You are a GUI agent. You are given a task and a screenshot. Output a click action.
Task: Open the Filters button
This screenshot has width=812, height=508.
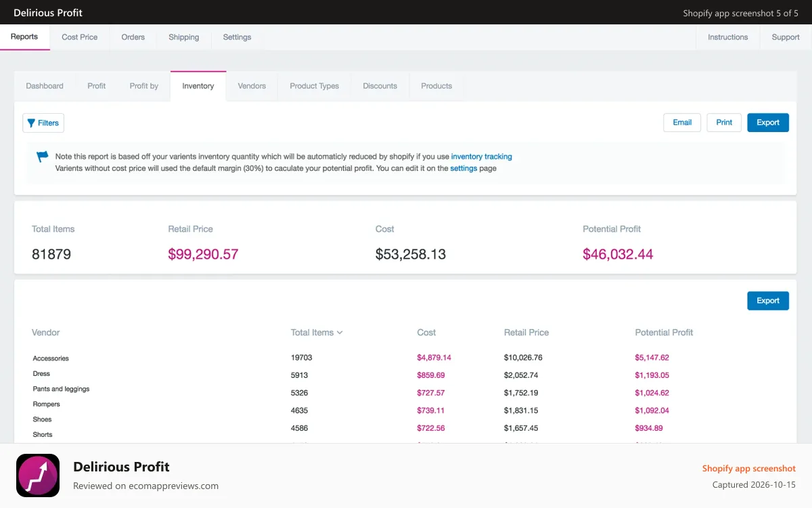(43, 123)
